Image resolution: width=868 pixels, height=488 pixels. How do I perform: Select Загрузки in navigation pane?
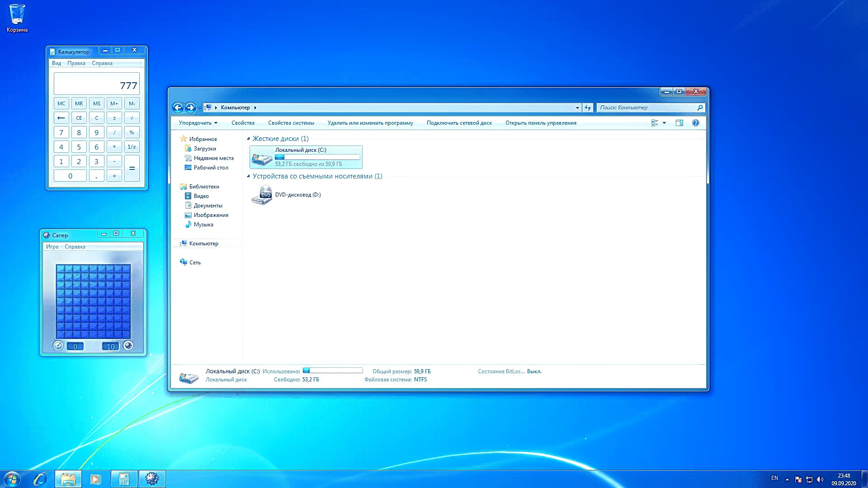[205, 149]
